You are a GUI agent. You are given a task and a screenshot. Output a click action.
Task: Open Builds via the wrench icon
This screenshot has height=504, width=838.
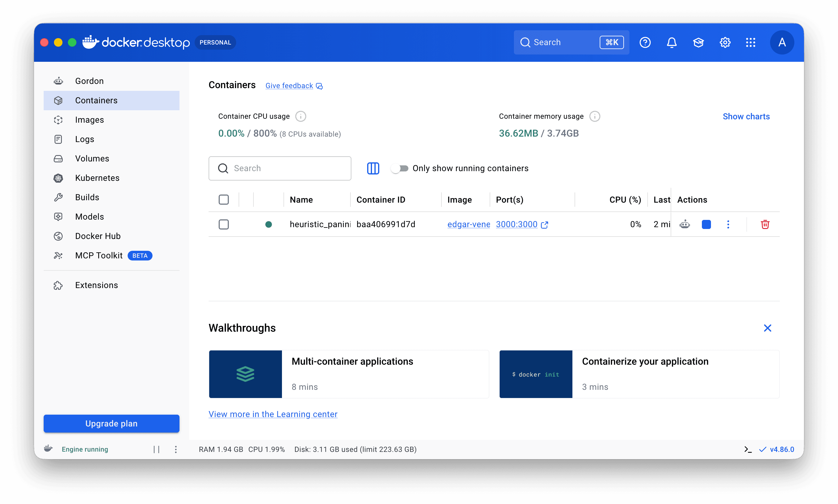pyautogui.click(x=58, y=197)
